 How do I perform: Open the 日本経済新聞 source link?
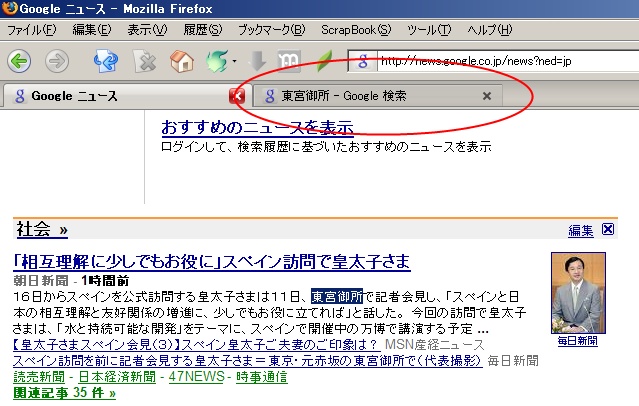[117, 377]
